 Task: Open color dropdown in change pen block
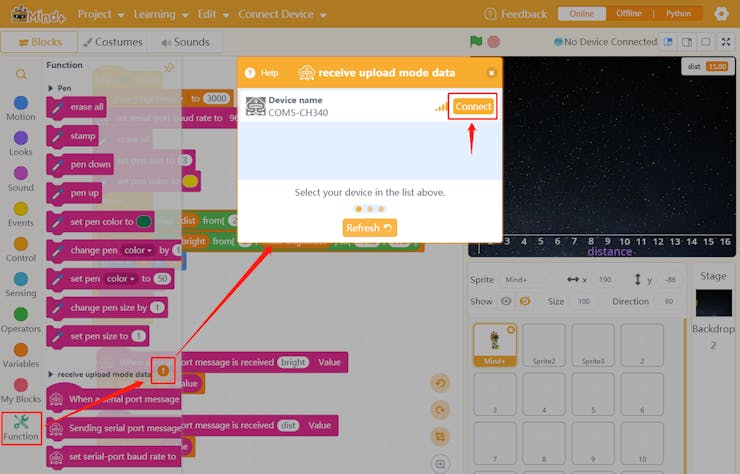click(137, 250)
